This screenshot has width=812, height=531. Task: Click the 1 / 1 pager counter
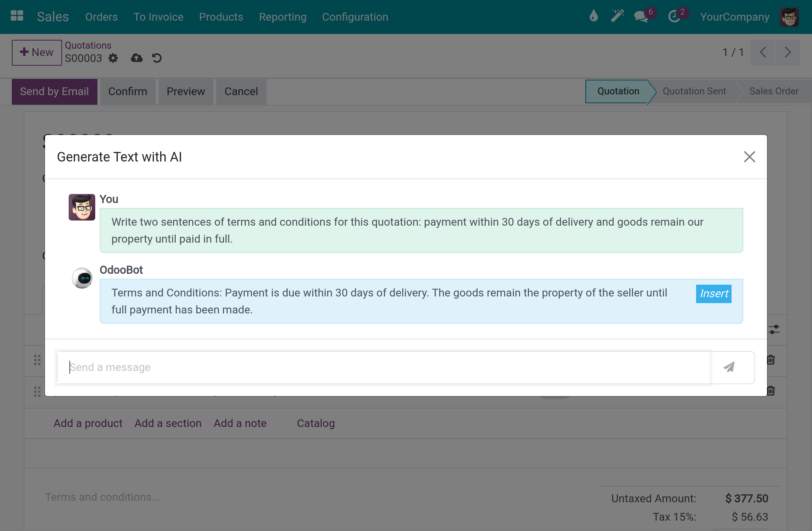click(x=733, y=52)
